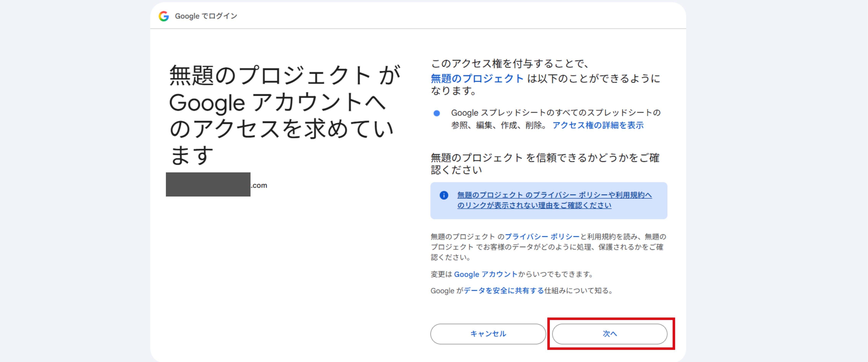Open アクセス権の詳細を表示 link
Viewport: 868px width, 362px height.
(598, 125)
